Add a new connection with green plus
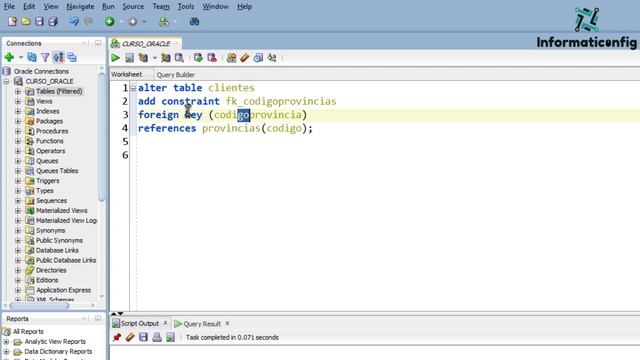The height and width of the screenshot is (360, 640). pos(9,58)
